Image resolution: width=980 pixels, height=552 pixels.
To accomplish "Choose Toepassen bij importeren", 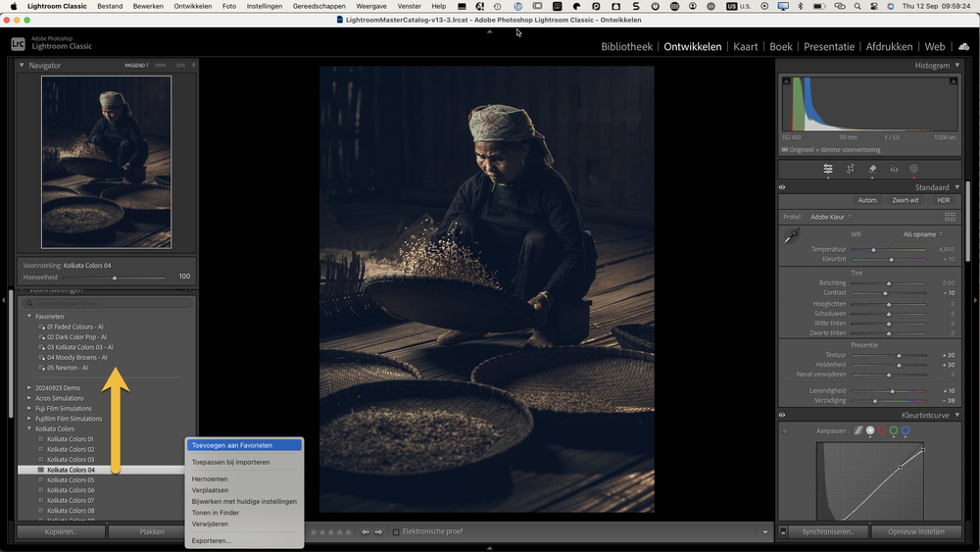I will coord(230,462).
